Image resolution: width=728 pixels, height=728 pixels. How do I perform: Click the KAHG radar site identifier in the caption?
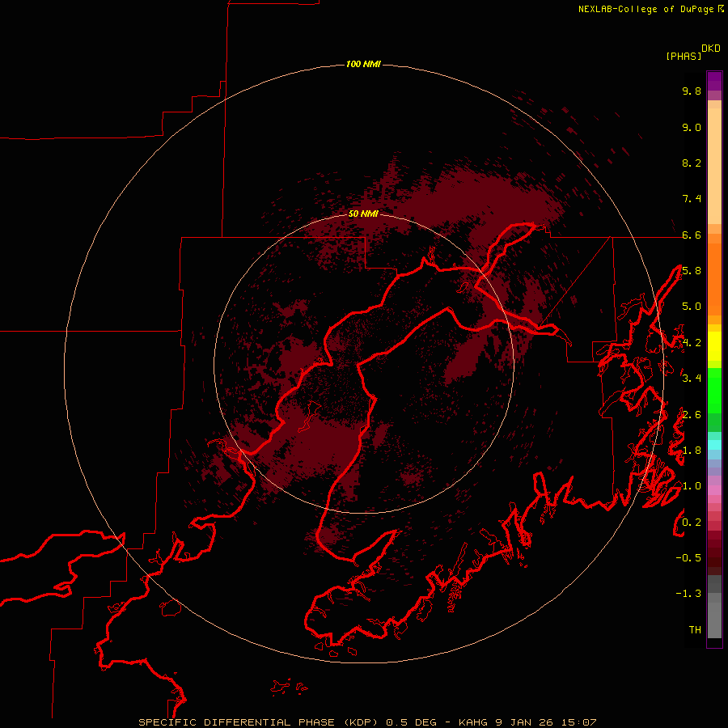pos(472,722)
